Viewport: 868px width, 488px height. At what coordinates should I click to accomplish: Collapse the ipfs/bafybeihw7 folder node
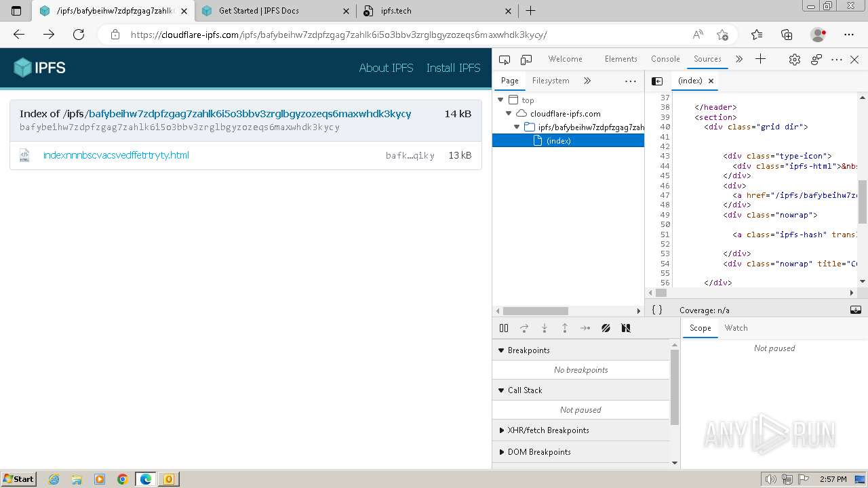coord(517,127)
